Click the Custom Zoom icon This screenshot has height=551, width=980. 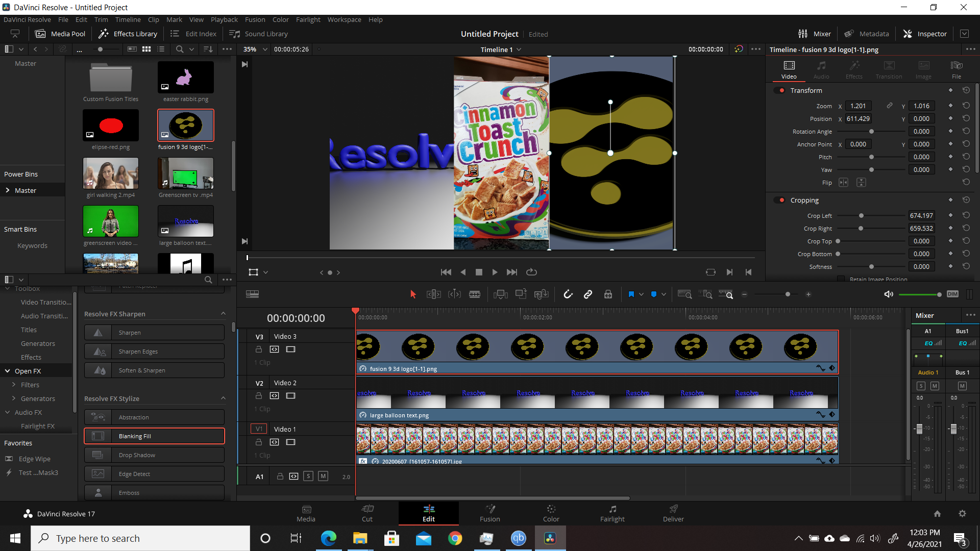click(x=726, y=294)
